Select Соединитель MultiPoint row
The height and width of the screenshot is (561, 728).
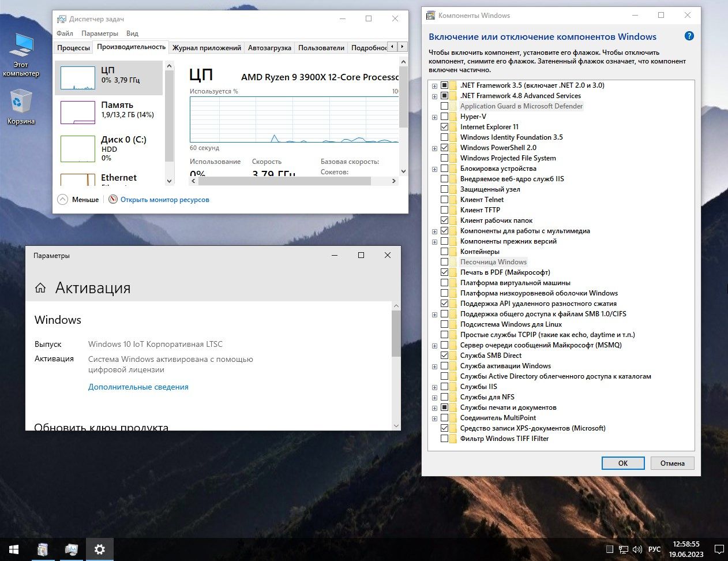[498, 418]
